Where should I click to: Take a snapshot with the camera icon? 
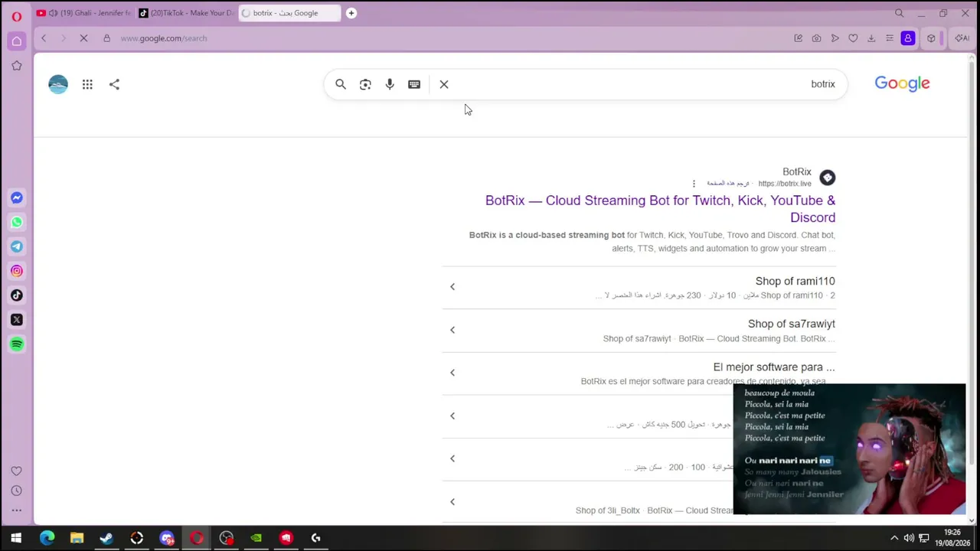(816, 38)
